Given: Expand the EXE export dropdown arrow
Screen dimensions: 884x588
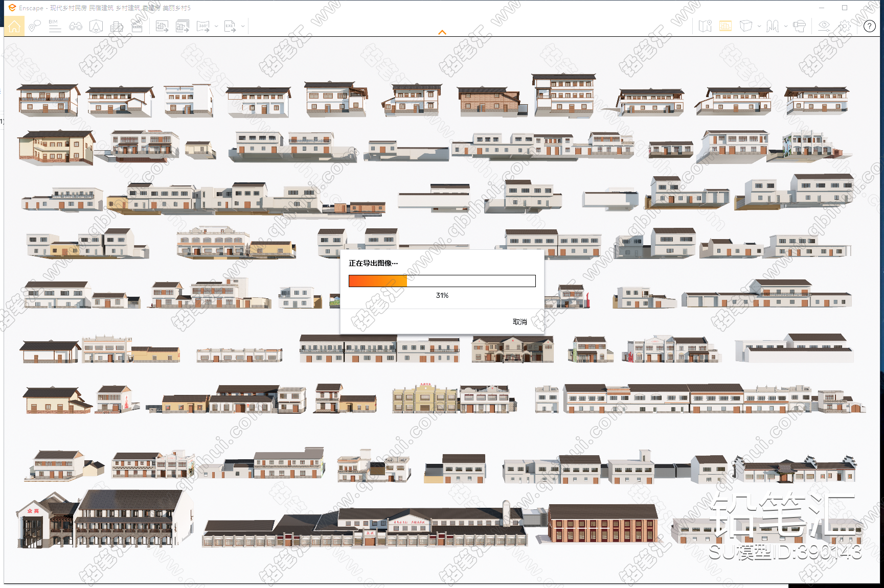Looking at the screenshot, I should coord(243,26).
